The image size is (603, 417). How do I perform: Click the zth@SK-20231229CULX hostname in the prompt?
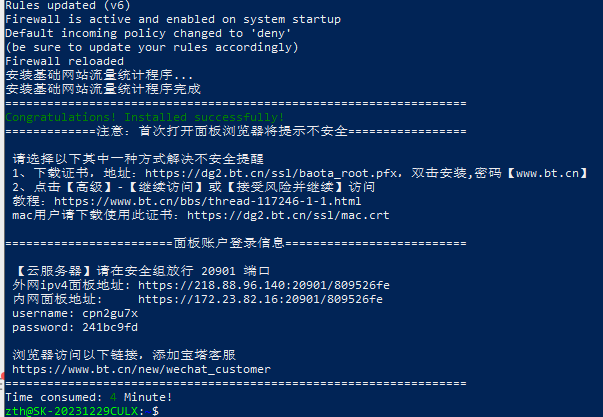click(72, 411)
